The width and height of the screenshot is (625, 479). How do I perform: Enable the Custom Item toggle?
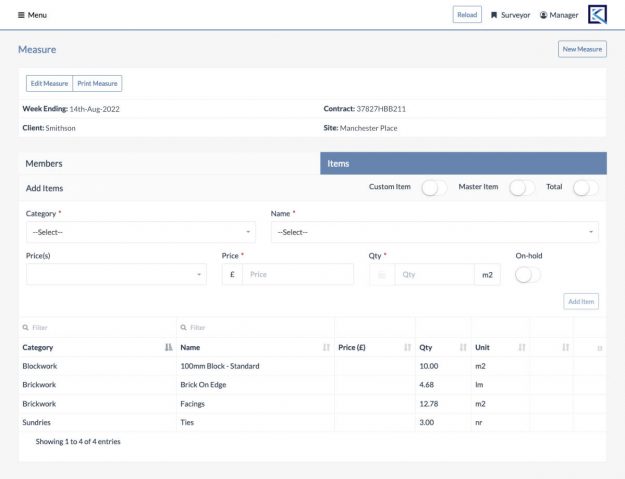coord(434,188)
